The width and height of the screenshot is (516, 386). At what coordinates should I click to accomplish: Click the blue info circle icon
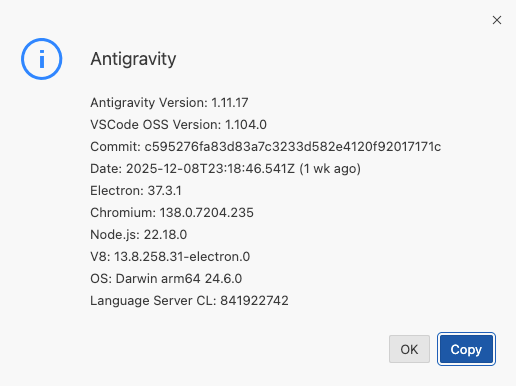(42, 59)
